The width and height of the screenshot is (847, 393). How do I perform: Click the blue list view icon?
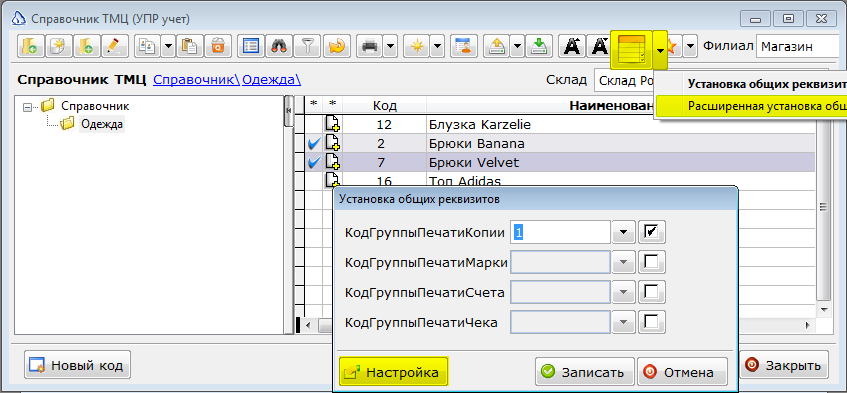[x=251, y=46]
